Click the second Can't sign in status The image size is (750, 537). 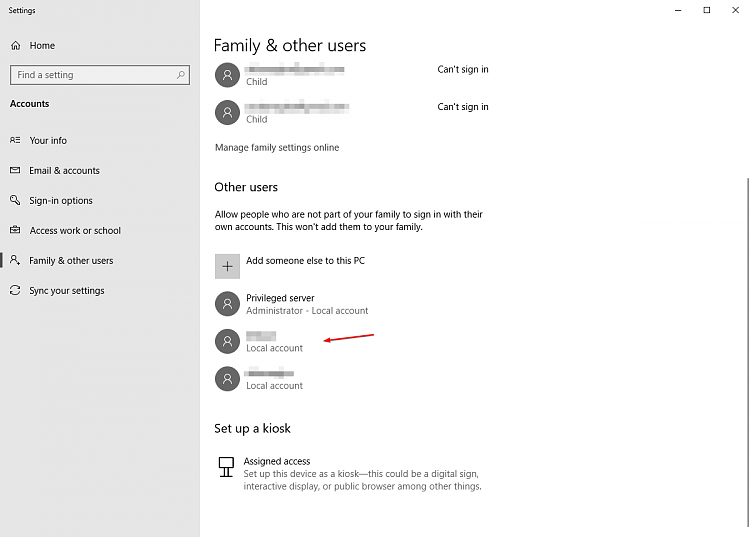pos(463,107)
